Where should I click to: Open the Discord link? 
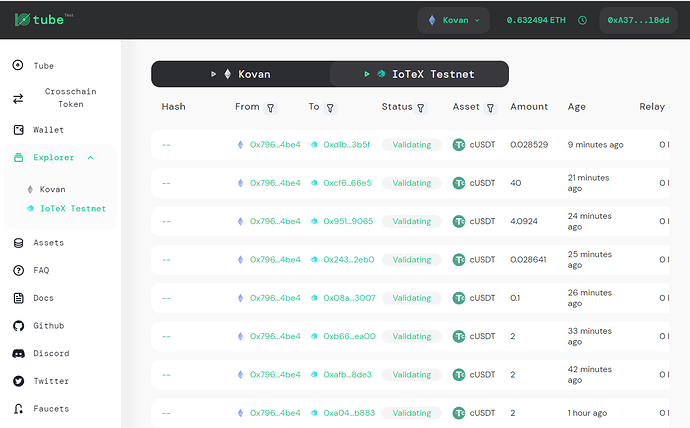point(51,353)
